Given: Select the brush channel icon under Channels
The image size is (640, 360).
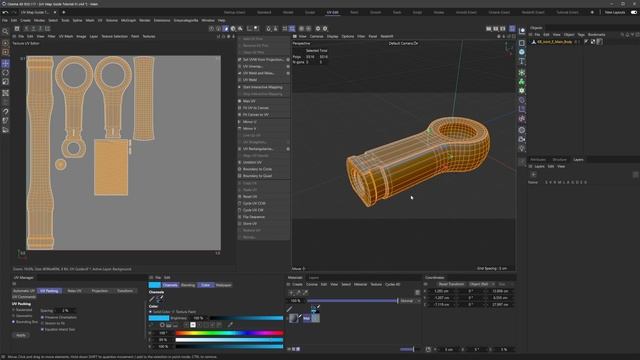Looking at the screenshot, I should (152, 299).
